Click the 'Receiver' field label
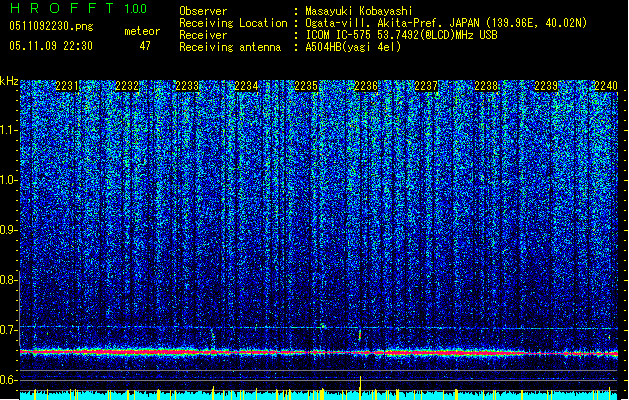Screen dimensions: 629x400 (203, 35)
